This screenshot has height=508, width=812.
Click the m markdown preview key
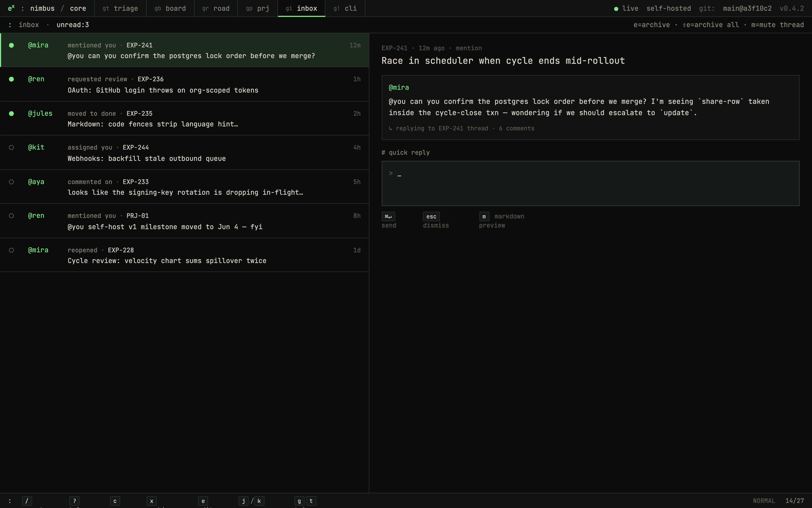tap(484, 216)
